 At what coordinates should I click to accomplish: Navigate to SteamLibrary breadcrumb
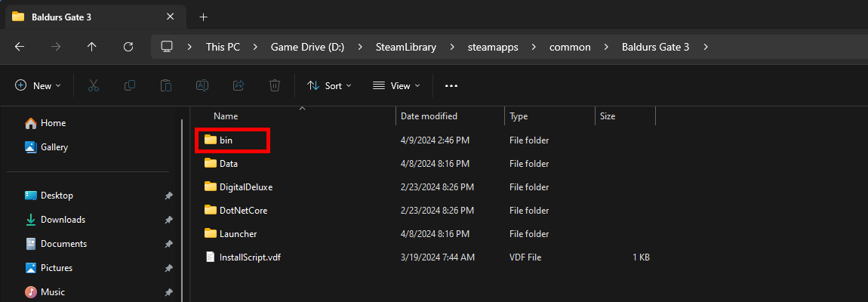[406, 47]
